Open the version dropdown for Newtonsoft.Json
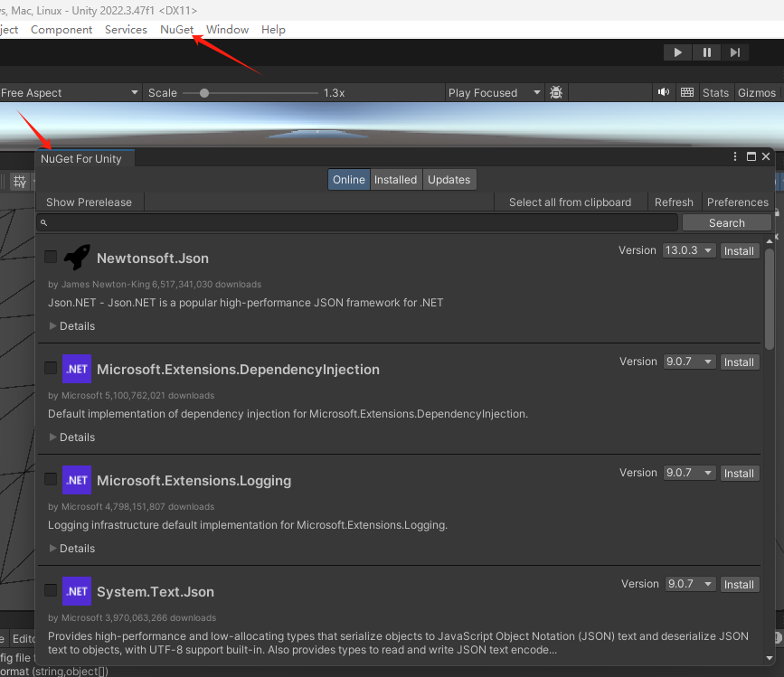 (689, 250)
